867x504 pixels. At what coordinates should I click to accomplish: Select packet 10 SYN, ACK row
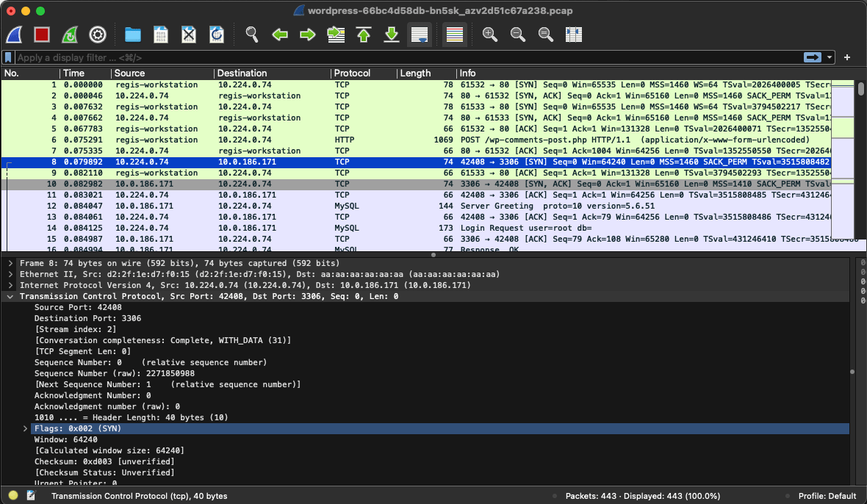tap(416, 184)
